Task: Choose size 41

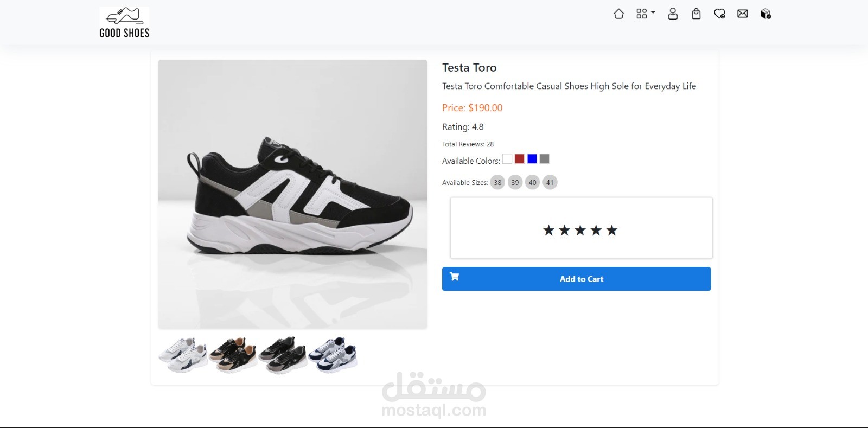Action: point(550,182)
